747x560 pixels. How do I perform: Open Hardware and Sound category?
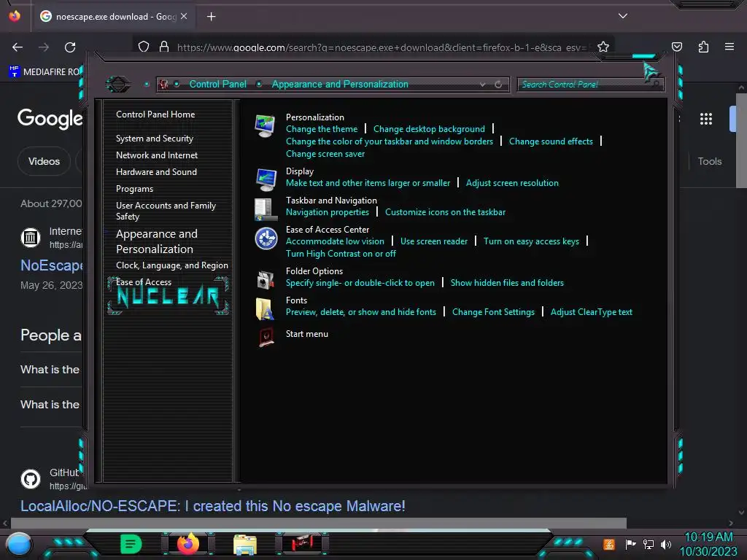pyautogui.click(x=156, y=172)
